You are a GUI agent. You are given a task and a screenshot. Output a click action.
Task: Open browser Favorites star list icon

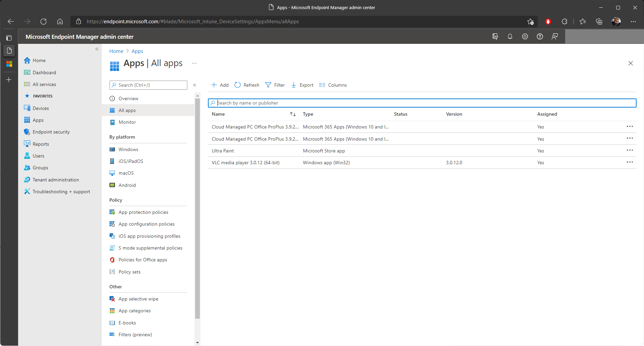583,22
